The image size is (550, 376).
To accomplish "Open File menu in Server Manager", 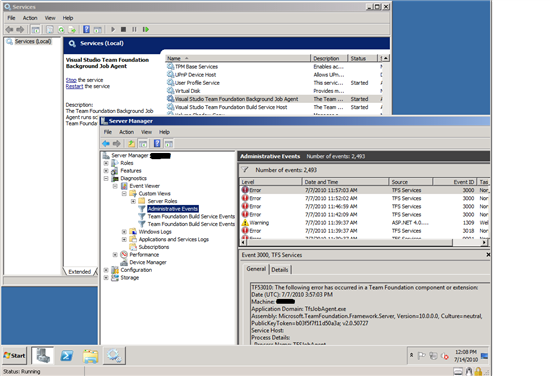I will [108, 132].
